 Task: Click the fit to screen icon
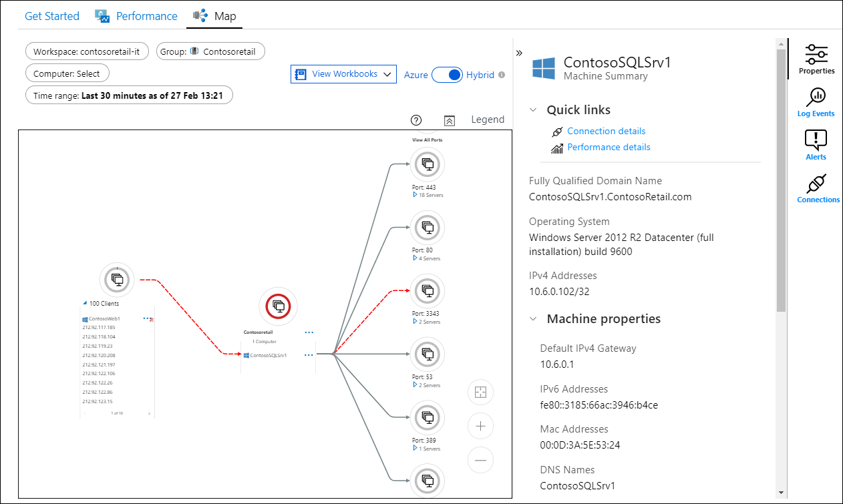coord(480,392)
